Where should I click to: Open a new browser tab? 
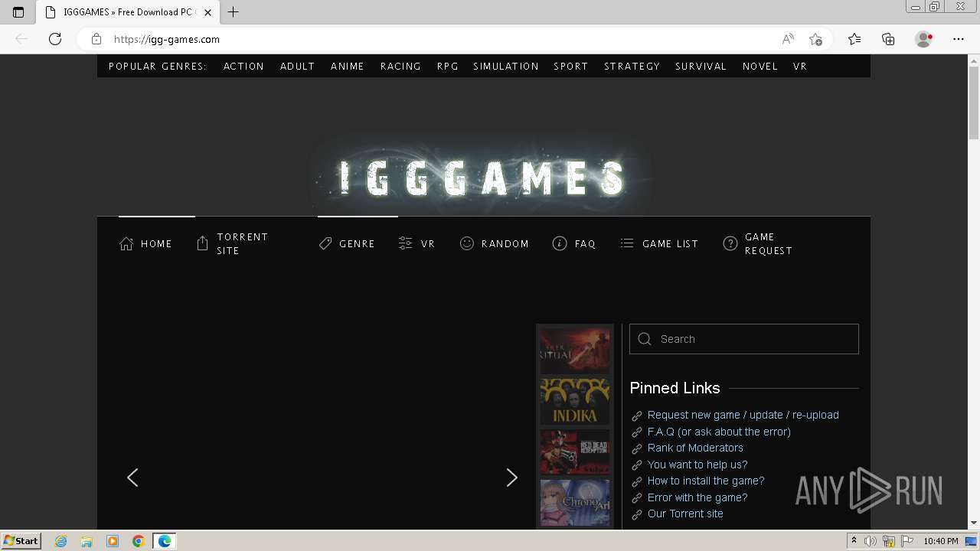(x=234, y=12)
